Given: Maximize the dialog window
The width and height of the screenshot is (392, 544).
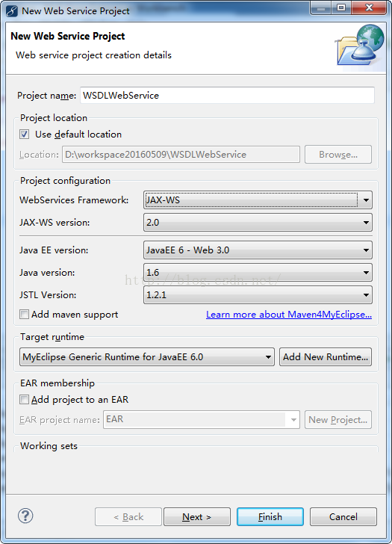Looking at the screenshot, I should [x=341, y=7].
